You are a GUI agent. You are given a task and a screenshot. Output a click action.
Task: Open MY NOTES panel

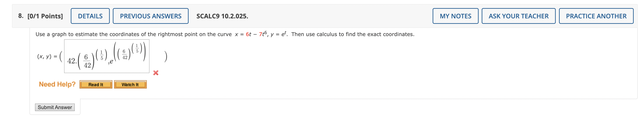tap(455, 16)
